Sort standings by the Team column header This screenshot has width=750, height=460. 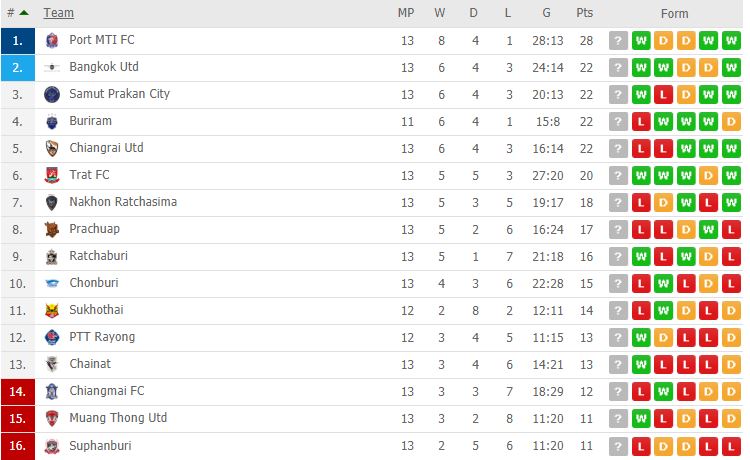coord(58,13)
